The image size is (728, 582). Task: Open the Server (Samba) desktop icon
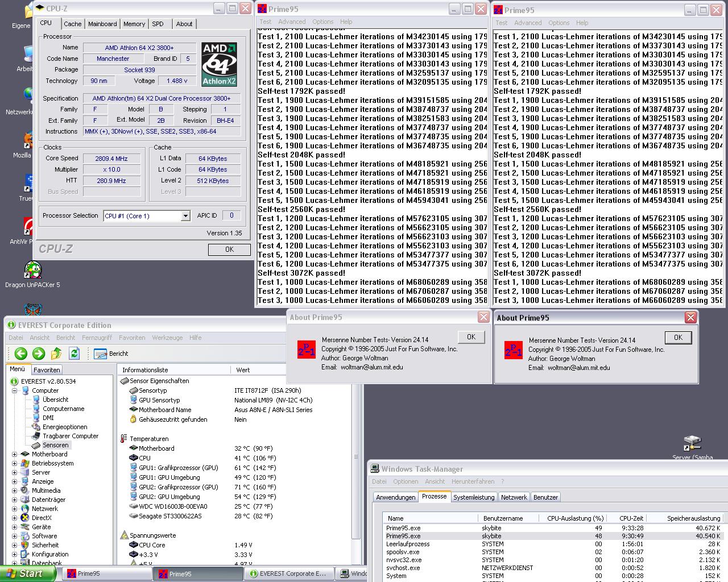pyautogui.click(x=692, y=443)
